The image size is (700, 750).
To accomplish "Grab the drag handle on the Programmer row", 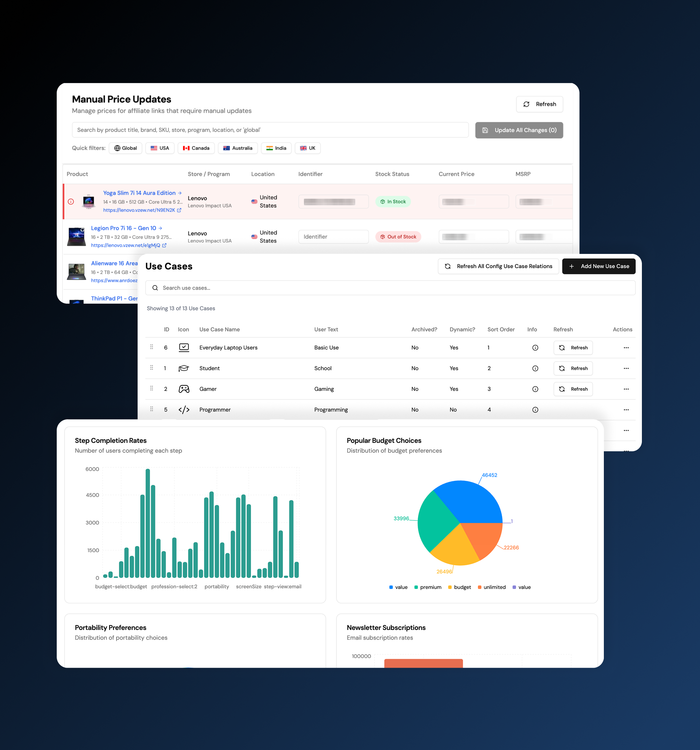I will (x=151, y=409).
